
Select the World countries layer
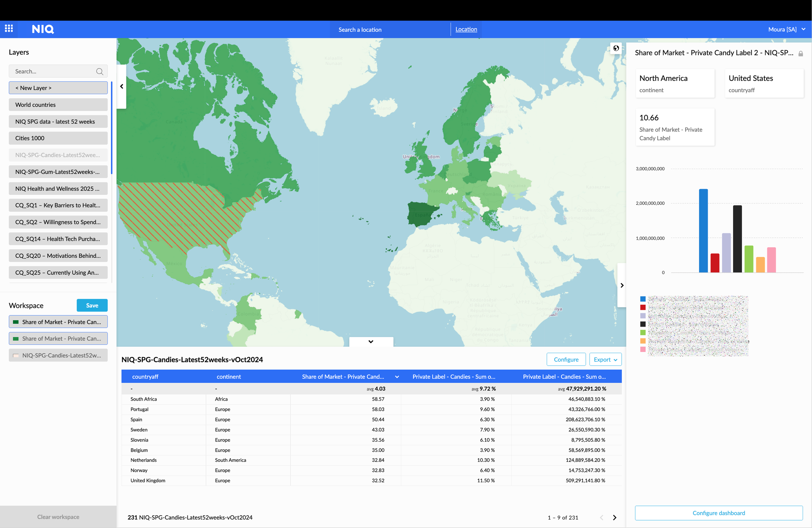[58, 105]
